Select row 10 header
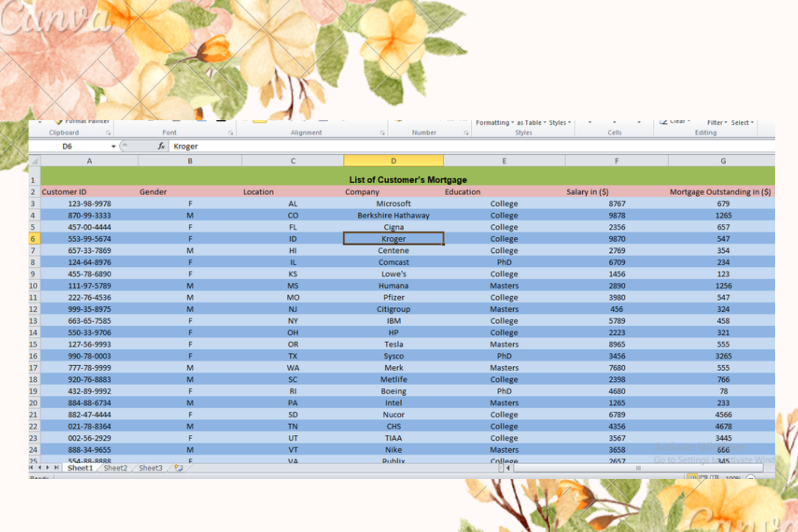 pyautogui.click(x=33, y=286)
